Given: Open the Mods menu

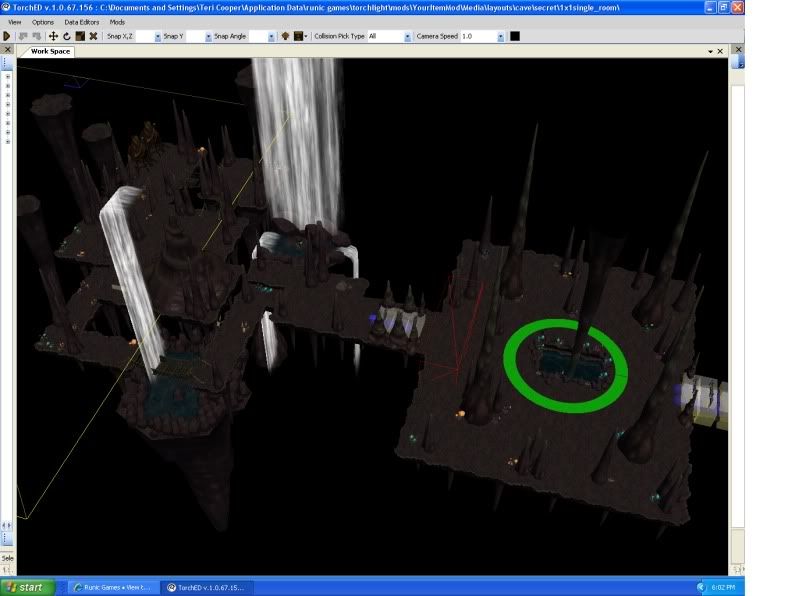Looking at the screenshot, I should 117,22.
